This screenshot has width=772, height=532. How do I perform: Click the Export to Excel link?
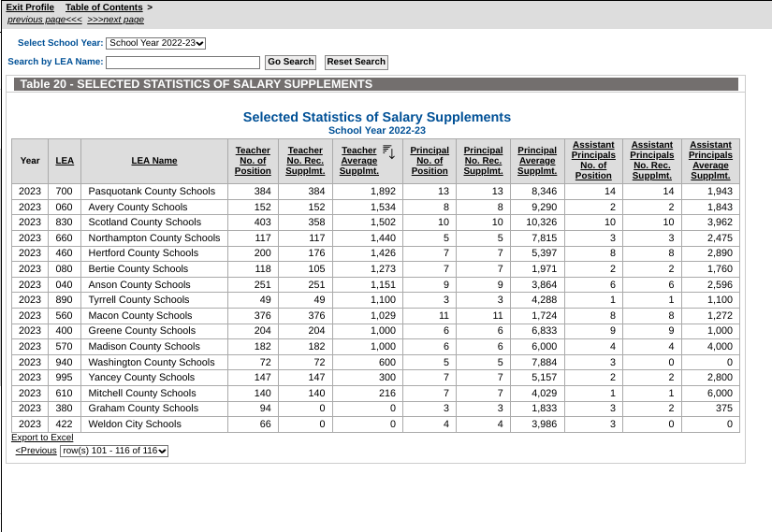(x=42, y=438)
